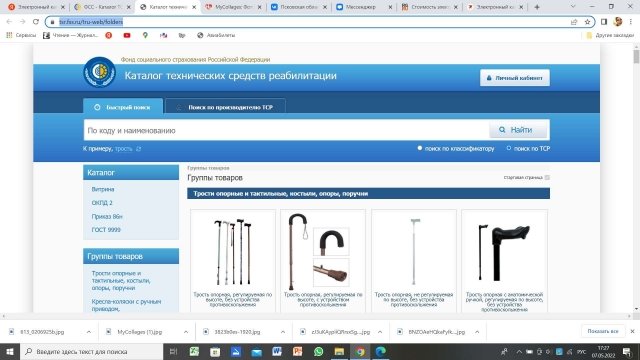Select поиск по классификатору radio button
This screenshot has height=360, width=640.
point(420,148)
